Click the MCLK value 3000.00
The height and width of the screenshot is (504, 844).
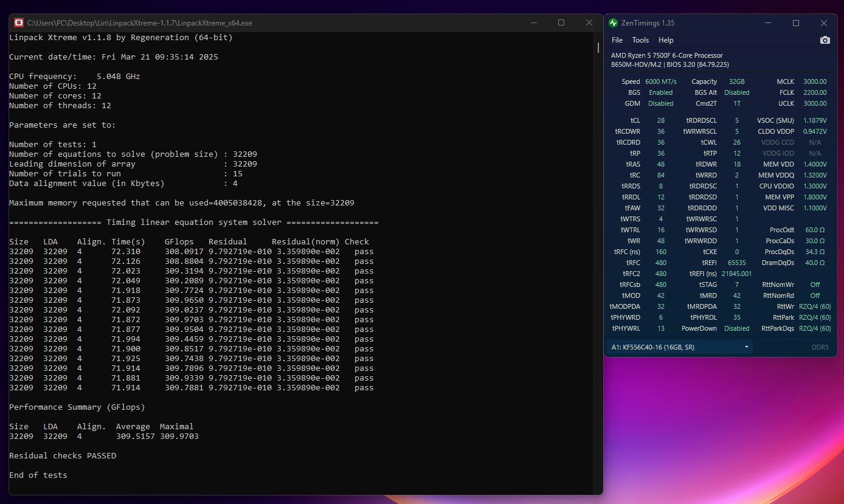(x=815, y=81)
